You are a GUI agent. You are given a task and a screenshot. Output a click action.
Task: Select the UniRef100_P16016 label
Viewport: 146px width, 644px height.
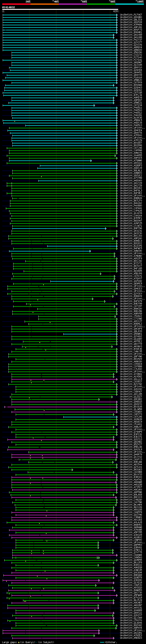(x=131, y=77)
